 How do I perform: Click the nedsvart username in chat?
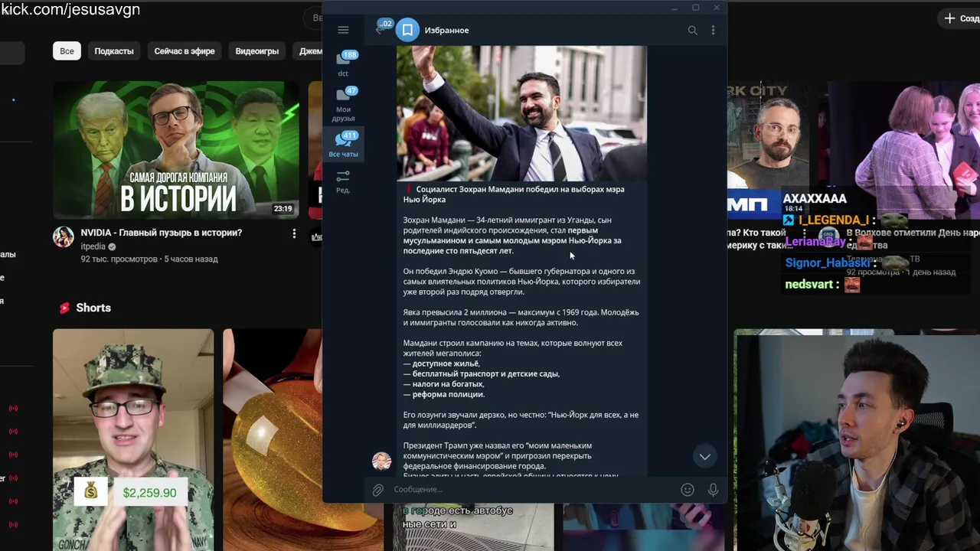click(810, 285)
